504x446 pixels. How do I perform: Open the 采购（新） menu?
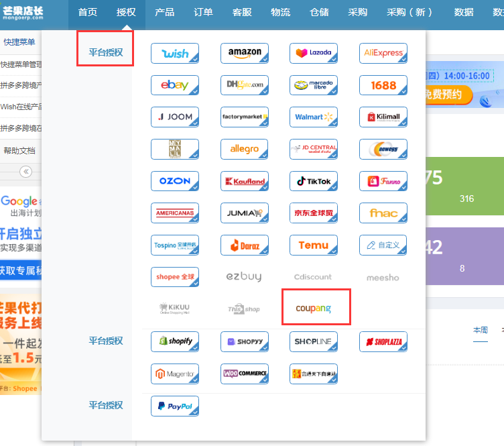409,12
